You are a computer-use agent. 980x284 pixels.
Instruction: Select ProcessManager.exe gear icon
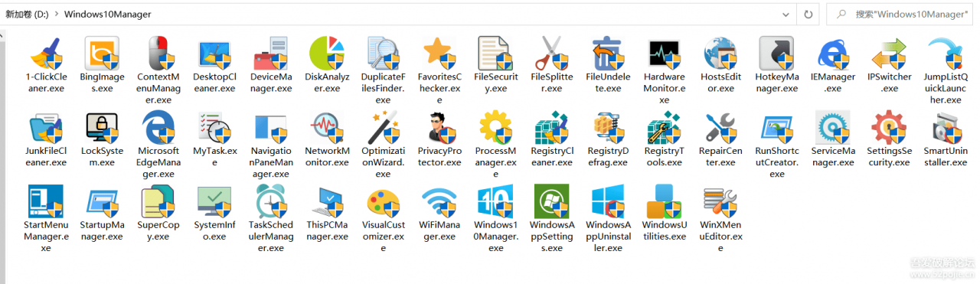(x=496, y=127)
